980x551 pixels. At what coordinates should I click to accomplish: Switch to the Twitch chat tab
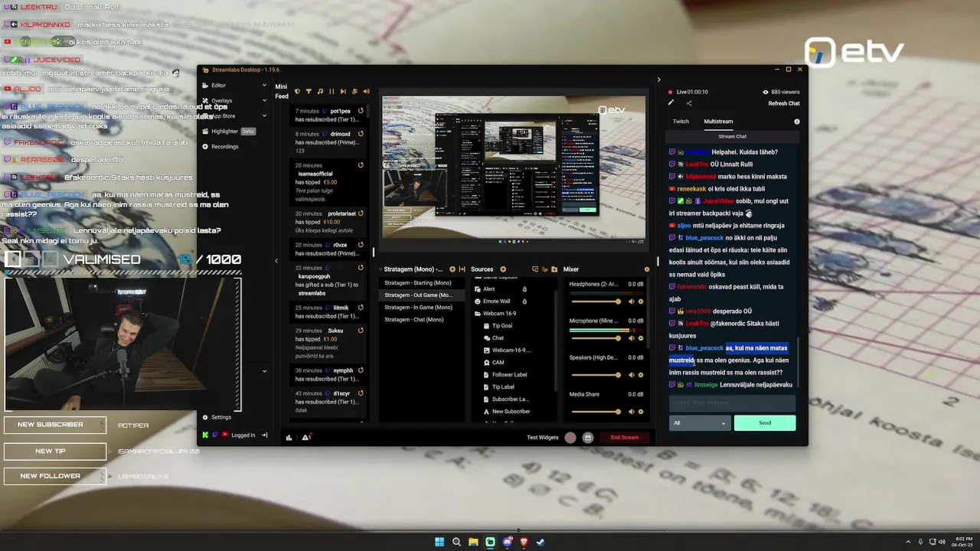pyautogui.click(x=681, y=122)
